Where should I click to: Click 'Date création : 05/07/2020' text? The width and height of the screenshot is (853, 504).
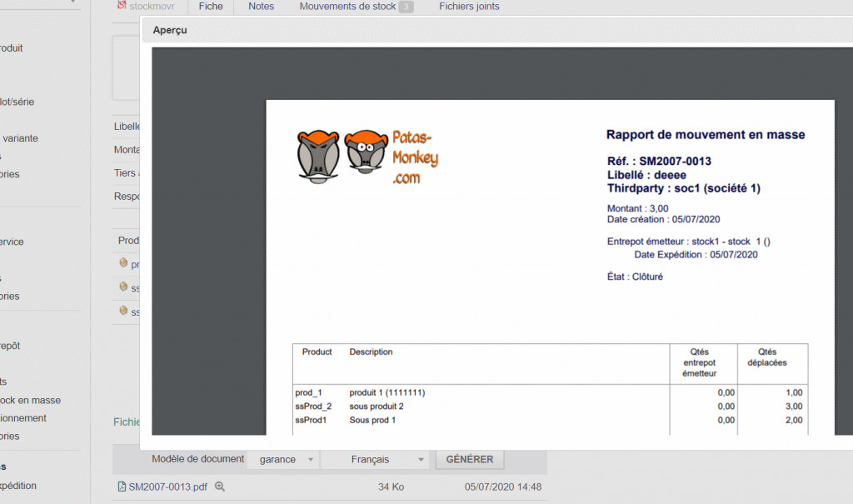tap(663, 219)
